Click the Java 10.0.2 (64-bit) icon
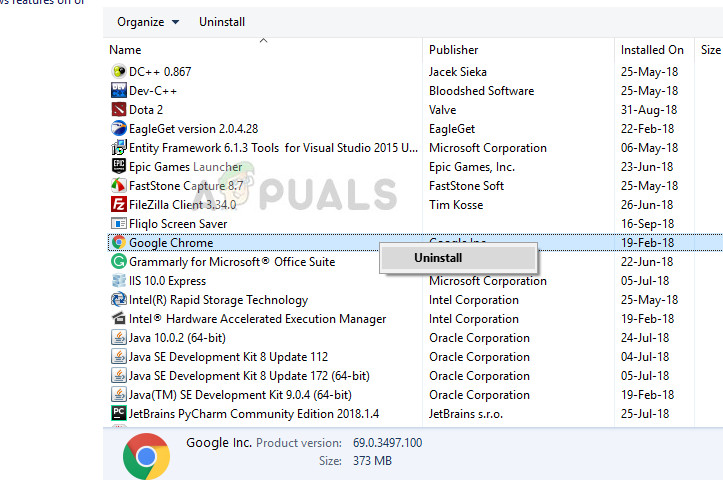 click(x=119, y=338)
